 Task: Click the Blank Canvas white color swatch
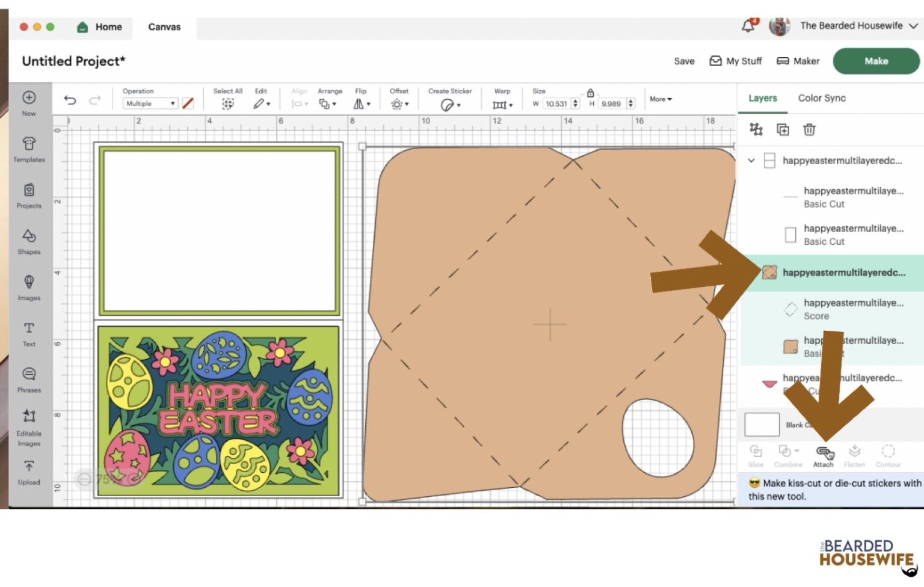tap(761, 424)
